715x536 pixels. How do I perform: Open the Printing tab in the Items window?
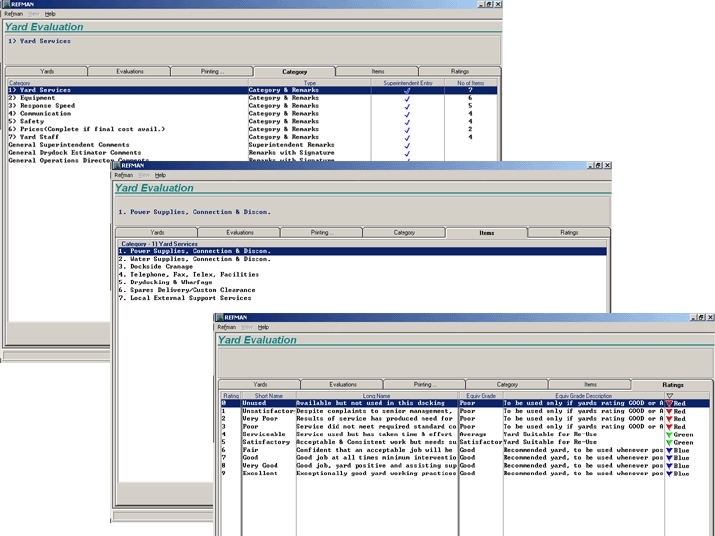[x=322, y=232]
